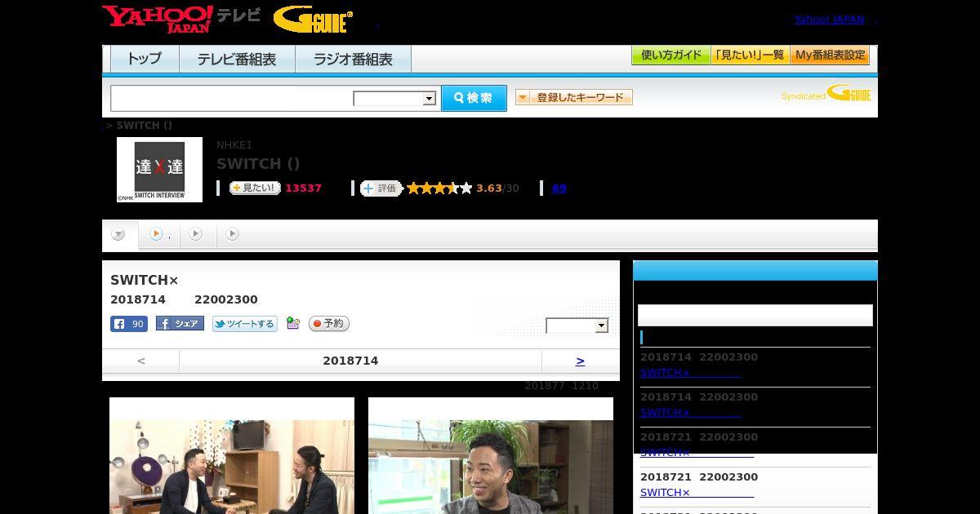980x514 pixels.
Task: Select the fourth round arrow tab
Action: [232, 234]
